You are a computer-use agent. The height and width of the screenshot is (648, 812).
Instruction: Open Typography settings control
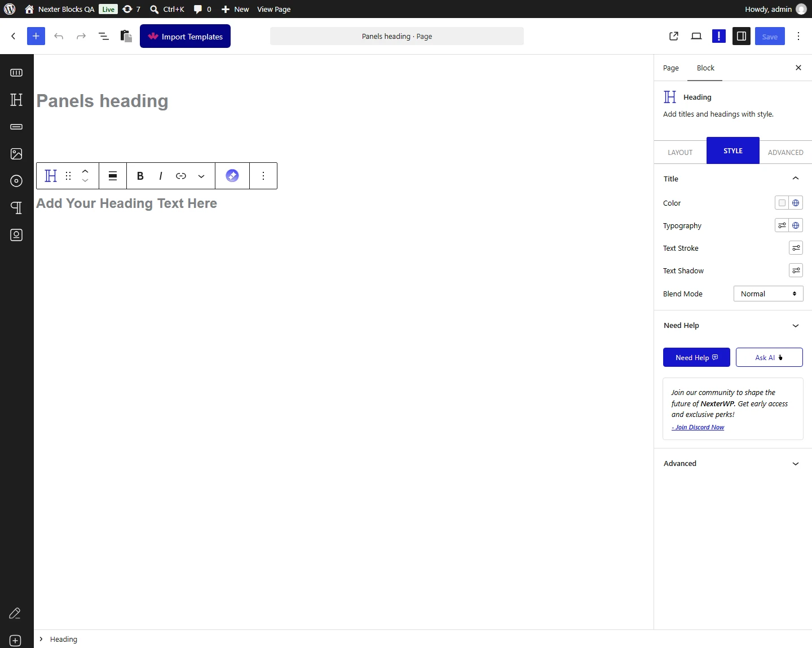click(x=782, y=225)
